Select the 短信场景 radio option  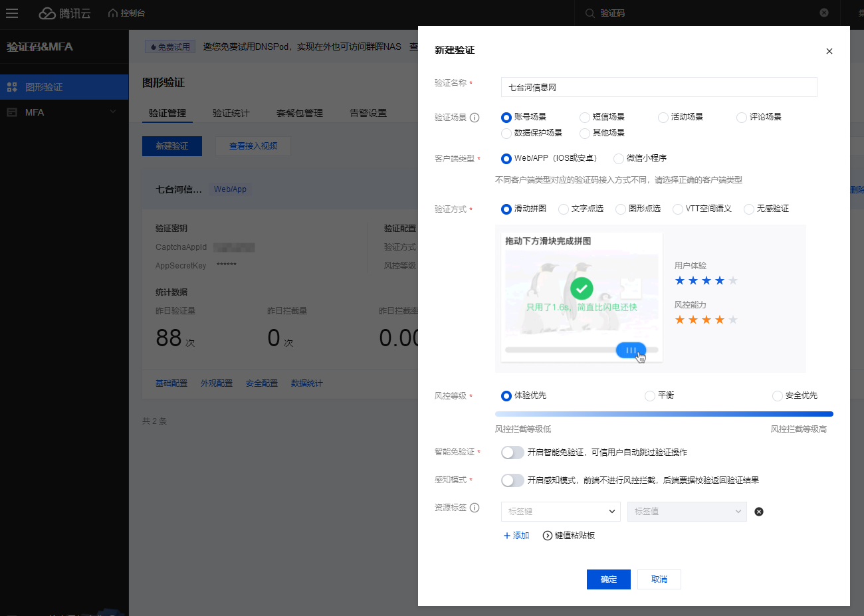(x=585, y=118)
